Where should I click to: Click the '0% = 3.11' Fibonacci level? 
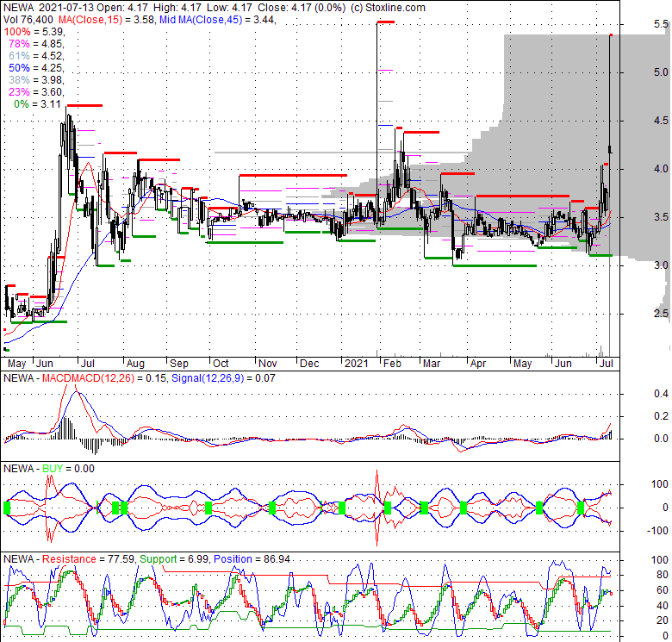[x=37, y=103]
